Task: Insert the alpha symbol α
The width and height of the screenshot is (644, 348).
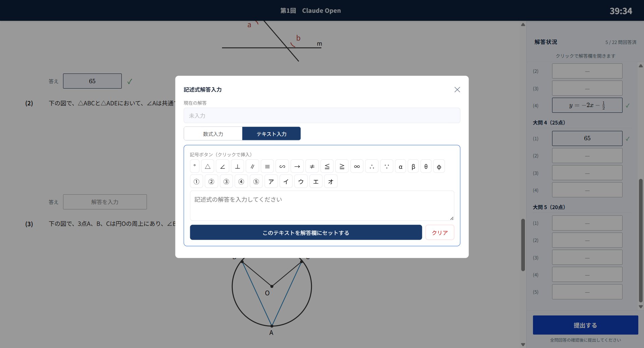Action: click(x=400, y=166)
